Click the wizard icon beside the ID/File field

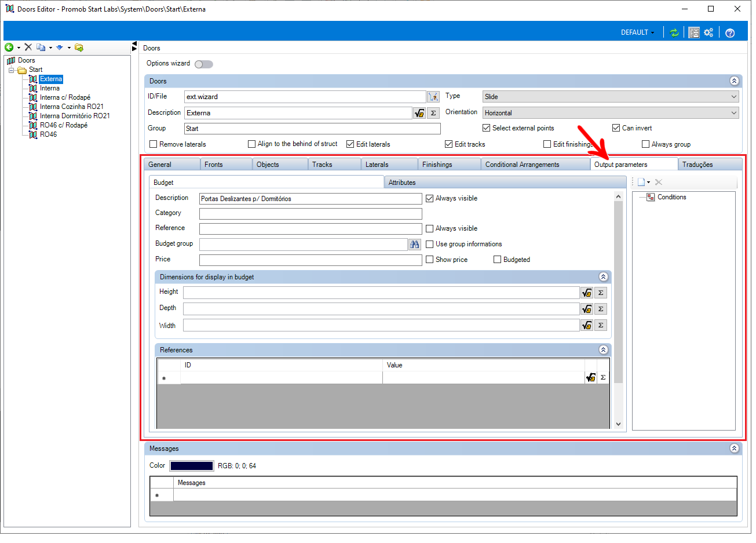(433, 97)
